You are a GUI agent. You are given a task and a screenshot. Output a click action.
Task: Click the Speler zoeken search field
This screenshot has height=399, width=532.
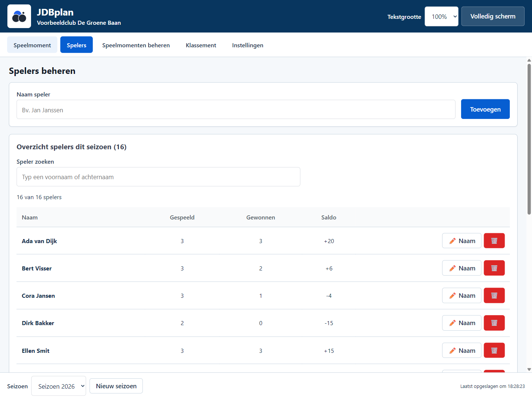coord(158,177)
